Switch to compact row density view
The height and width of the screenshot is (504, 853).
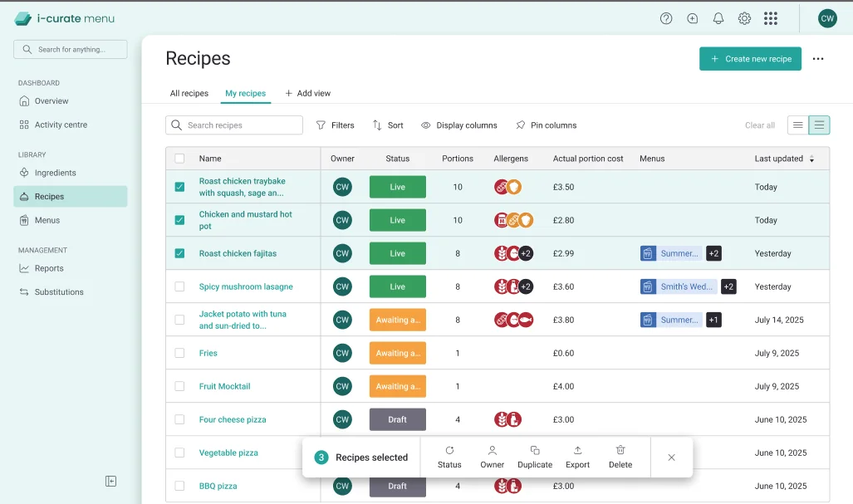pos(797,125)
